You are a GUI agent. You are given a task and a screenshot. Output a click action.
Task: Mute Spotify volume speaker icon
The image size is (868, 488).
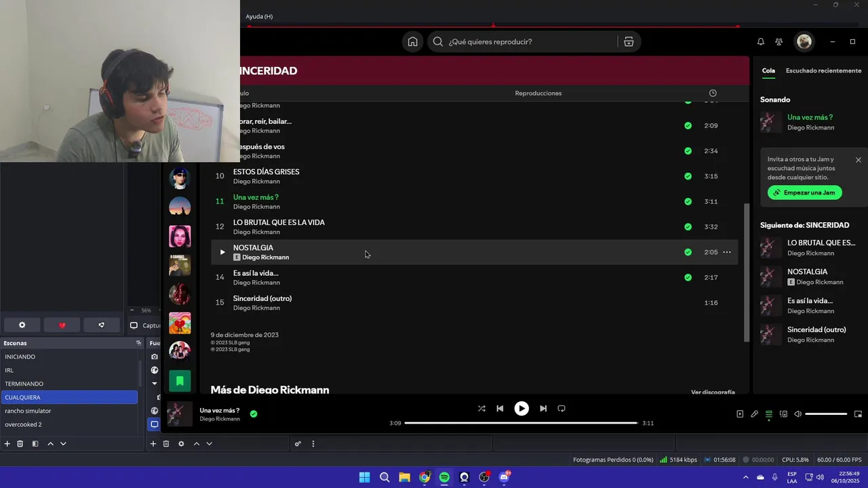pyautogui.click(x=798, y=414)
